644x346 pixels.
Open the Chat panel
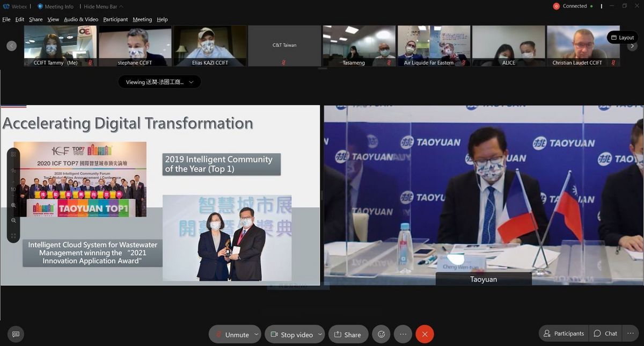(605, 334)
